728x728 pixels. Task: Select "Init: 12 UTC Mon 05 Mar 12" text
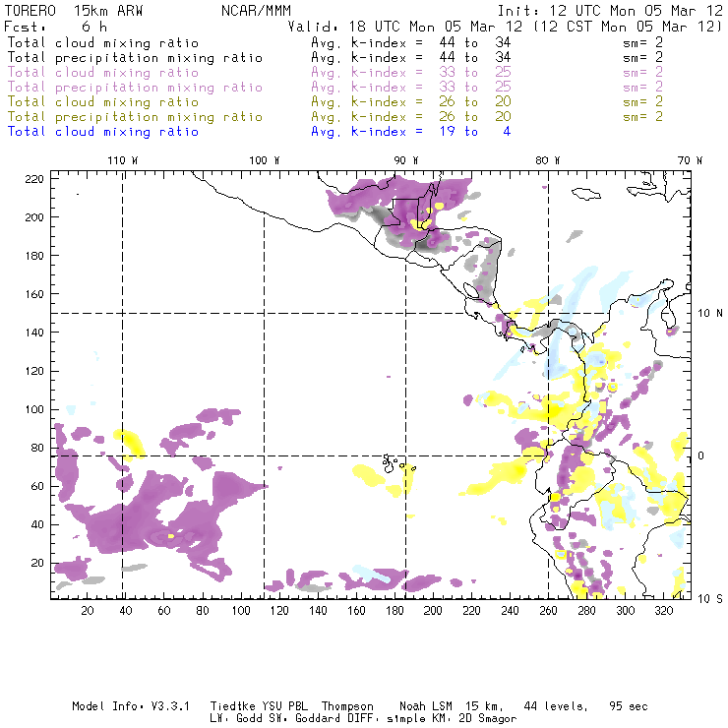coord(610,11)
